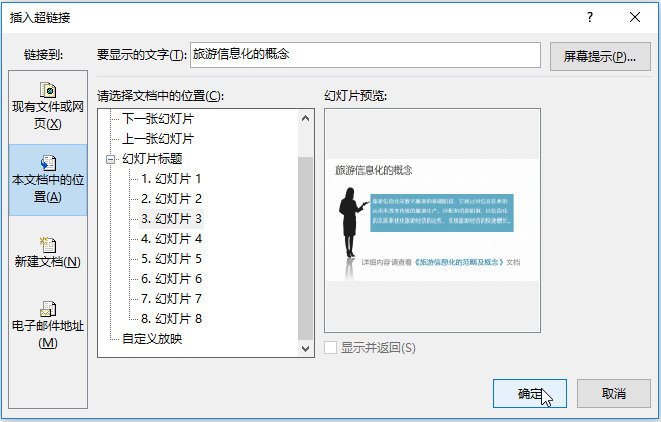Click the 取消 button
Viewport: 661px width, 422px height.
point(614,394)
